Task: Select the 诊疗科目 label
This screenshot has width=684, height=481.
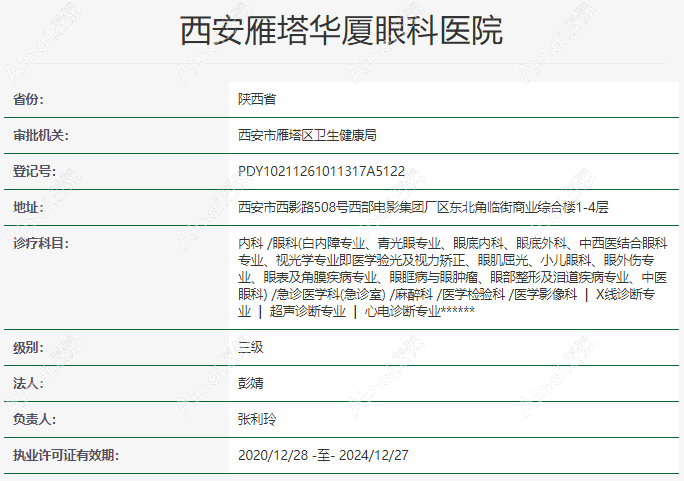Action: pyautogui.click(x=41, y=243)
